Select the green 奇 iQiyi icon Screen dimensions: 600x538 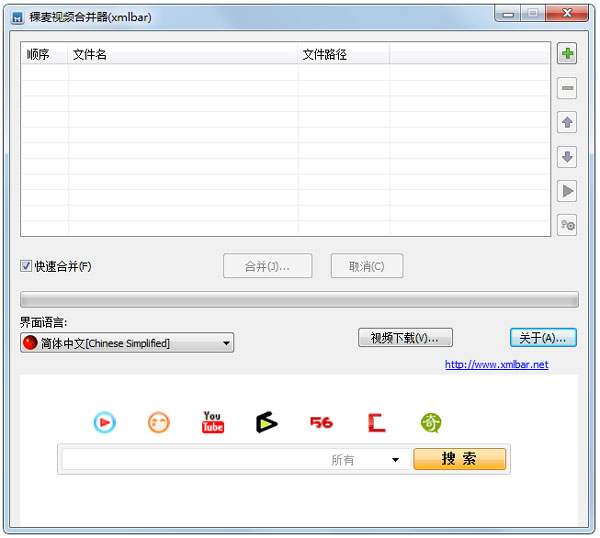coord(431,423)
